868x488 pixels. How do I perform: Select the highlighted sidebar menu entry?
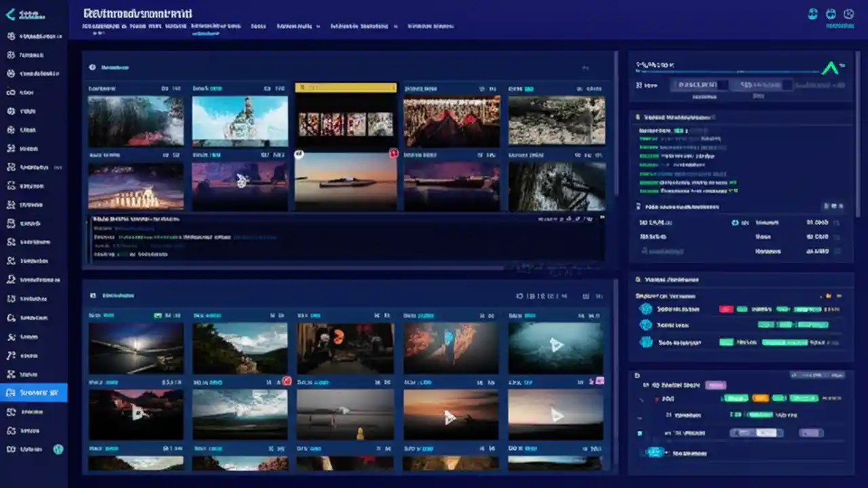pos(34,392)
